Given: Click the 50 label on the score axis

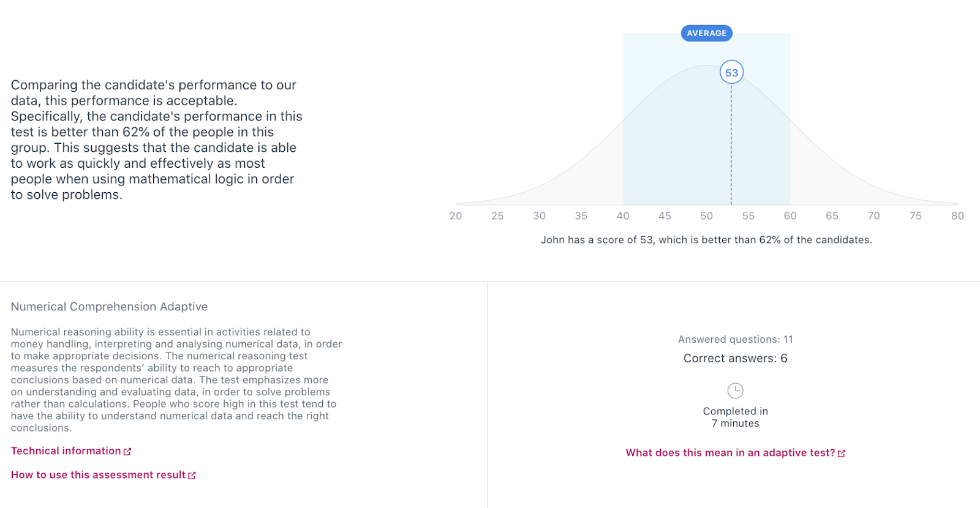Looking at the screenshot, I should [707, 216].
